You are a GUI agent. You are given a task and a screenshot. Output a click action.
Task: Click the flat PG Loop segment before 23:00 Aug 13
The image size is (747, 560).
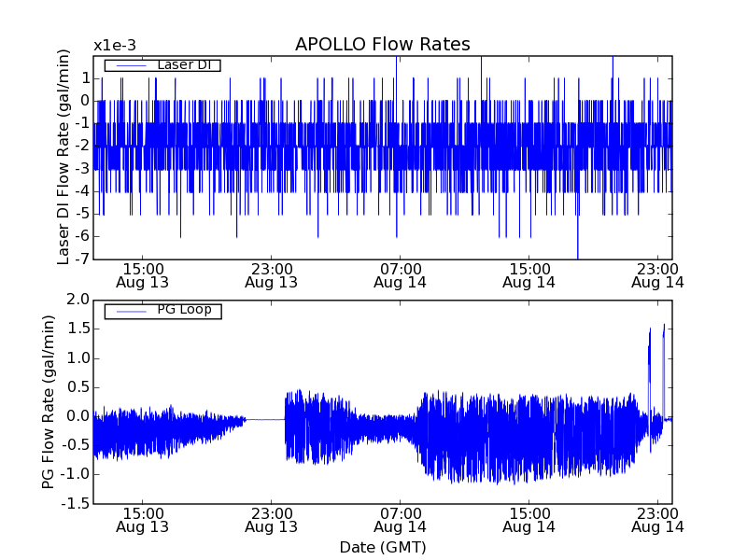(265, 420)
